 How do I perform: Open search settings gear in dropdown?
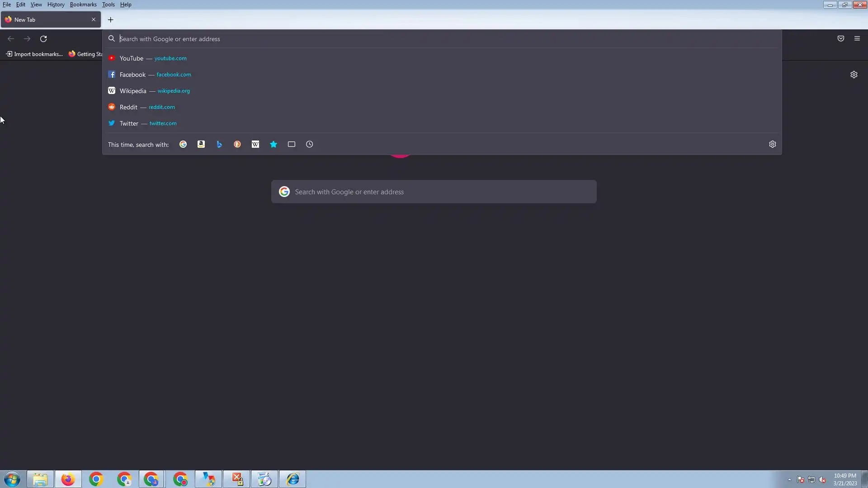[772, 144]
